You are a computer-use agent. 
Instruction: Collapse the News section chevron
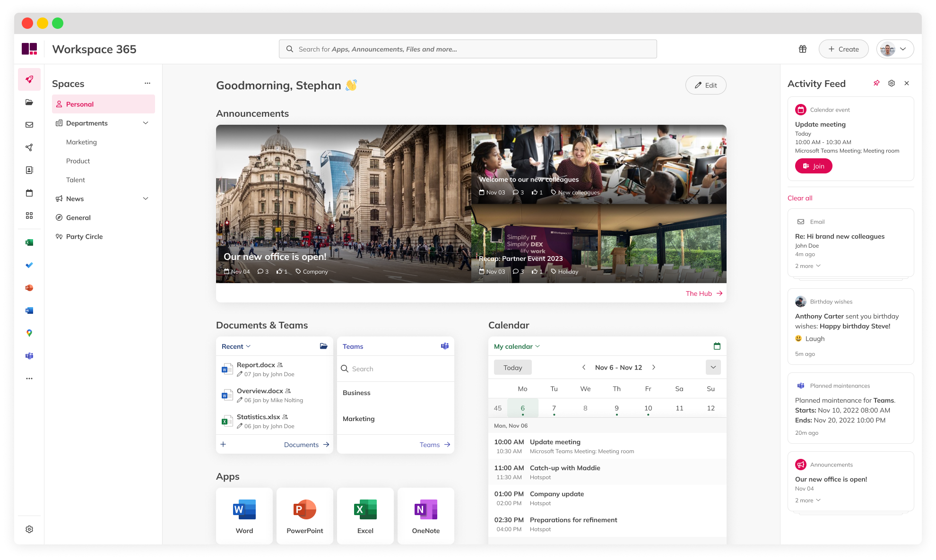(x=146, y=198)
